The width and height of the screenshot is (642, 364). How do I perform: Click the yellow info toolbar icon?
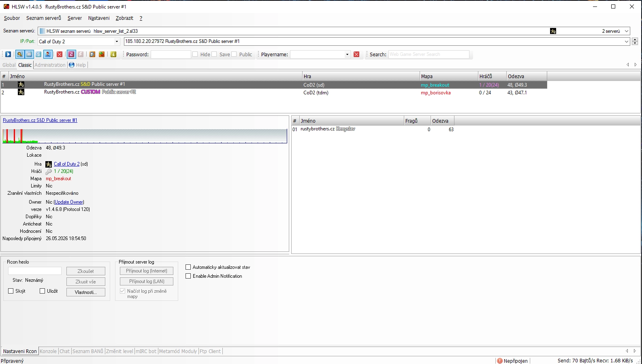tap(113, 54)
